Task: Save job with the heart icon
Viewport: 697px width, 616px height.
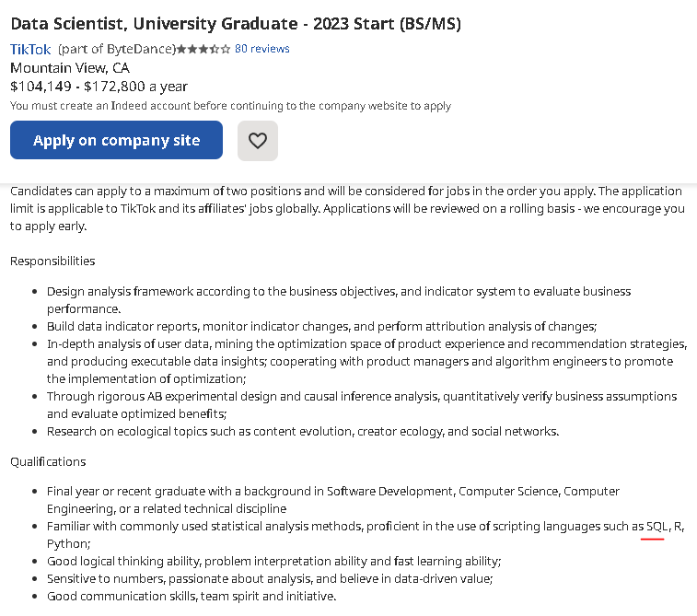Action: (258, 141)
